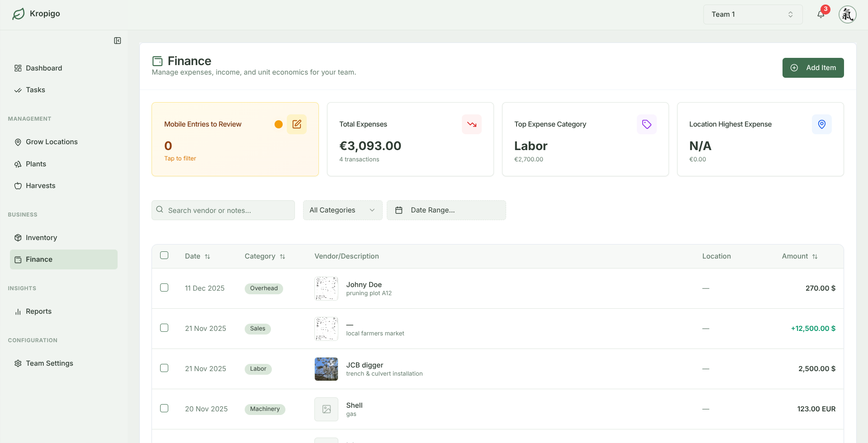Expand the All Categories filter dropdown
The image size is (868, 443).
pos(342,210)
